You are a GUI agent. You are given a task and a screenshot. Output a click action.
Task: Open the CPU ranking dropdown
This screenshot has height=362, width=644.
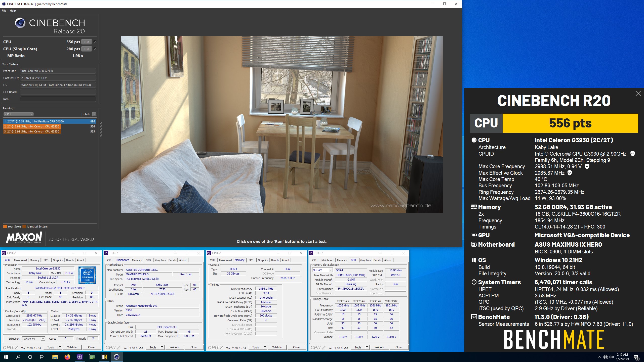point(19,114)
